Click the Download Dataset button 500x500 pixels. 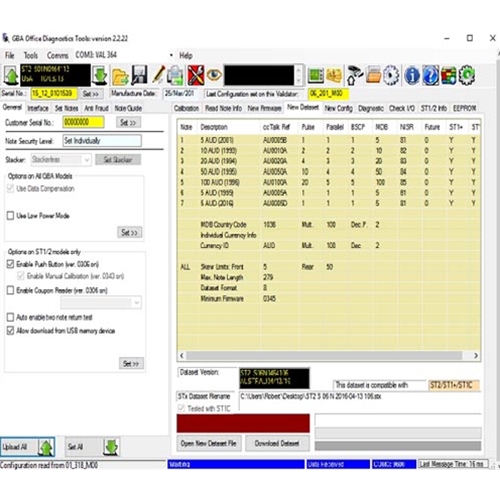click(277, 443)
